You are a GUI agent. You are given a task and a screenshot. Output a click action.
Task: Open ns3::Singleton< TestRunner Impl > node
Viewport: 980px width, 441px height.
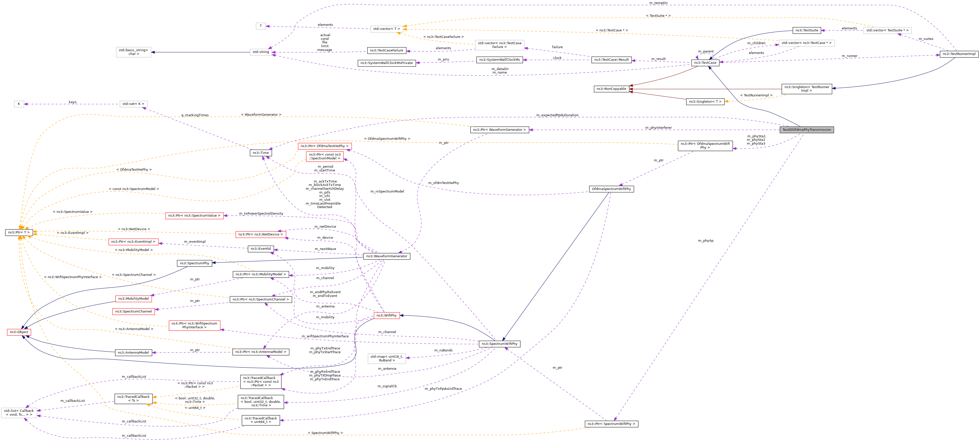tap(806, 89)
